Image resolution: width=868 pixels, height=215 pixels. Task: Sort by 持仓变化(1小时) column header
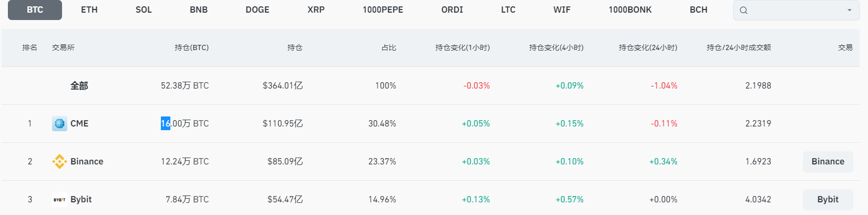pos(462,48)
